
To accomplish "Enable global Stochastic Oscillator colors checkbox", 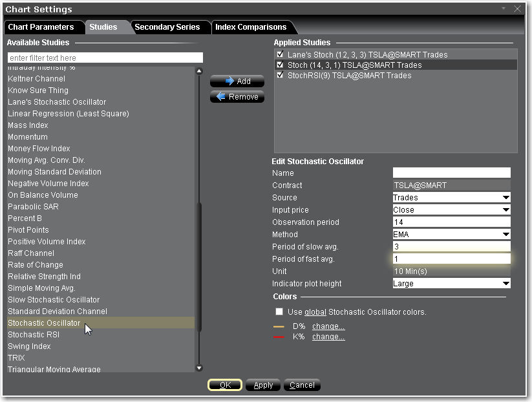I will coord(279,312).
